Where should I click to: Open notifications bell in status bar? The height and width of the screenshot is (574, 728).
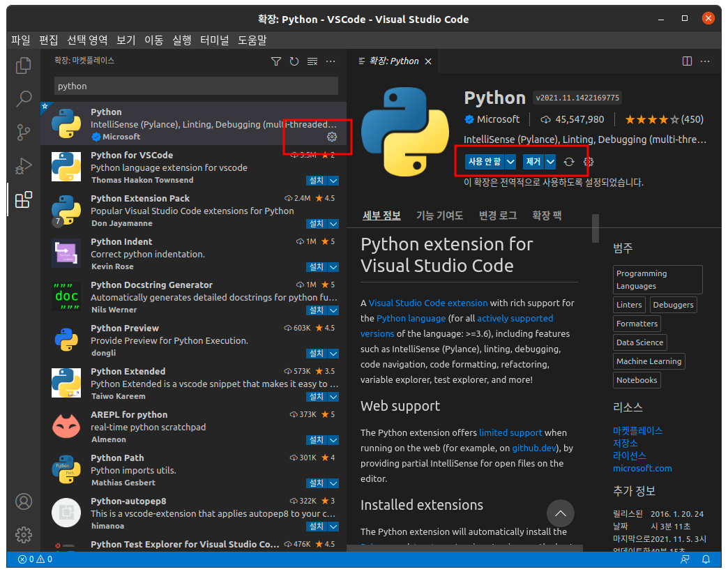click(706, 559)
